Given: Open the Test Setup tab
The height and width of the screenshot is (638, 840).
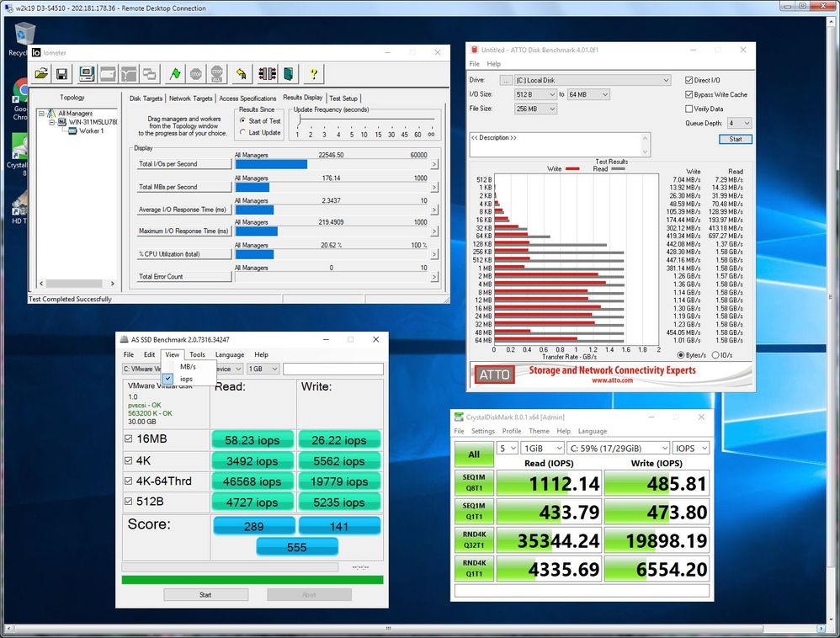Looking at the screenshot, I should click(x=343, y=98).
